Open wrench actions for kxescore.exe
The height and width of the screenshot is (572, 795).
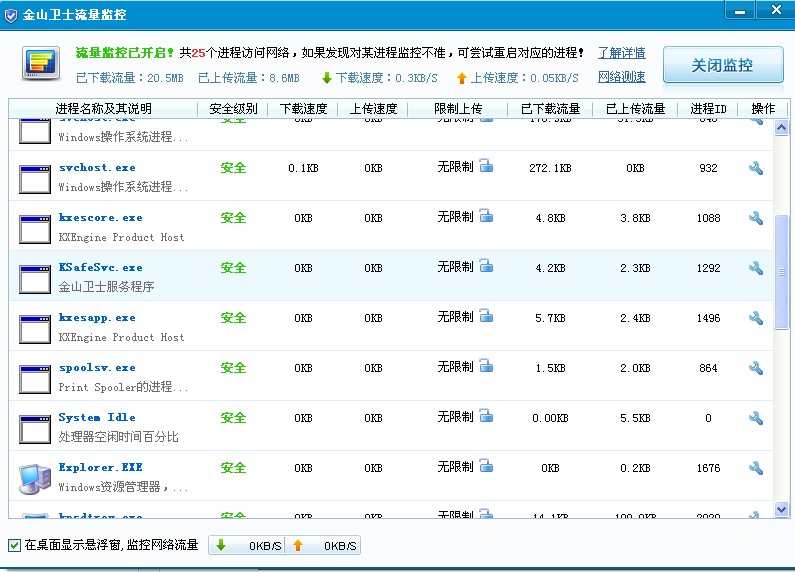(x=756, y=218)
